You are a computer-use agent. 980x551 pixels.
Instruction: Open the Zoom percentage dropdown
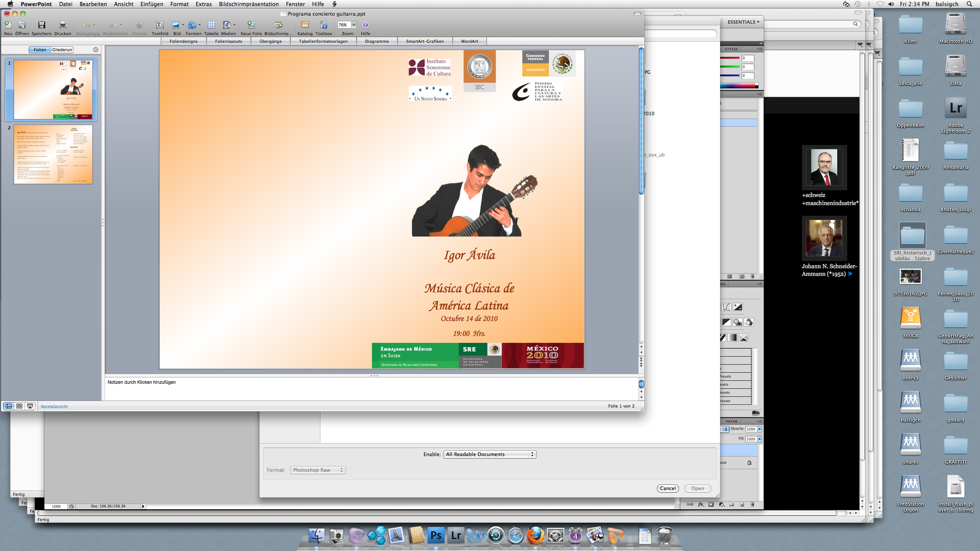[354, 25]
